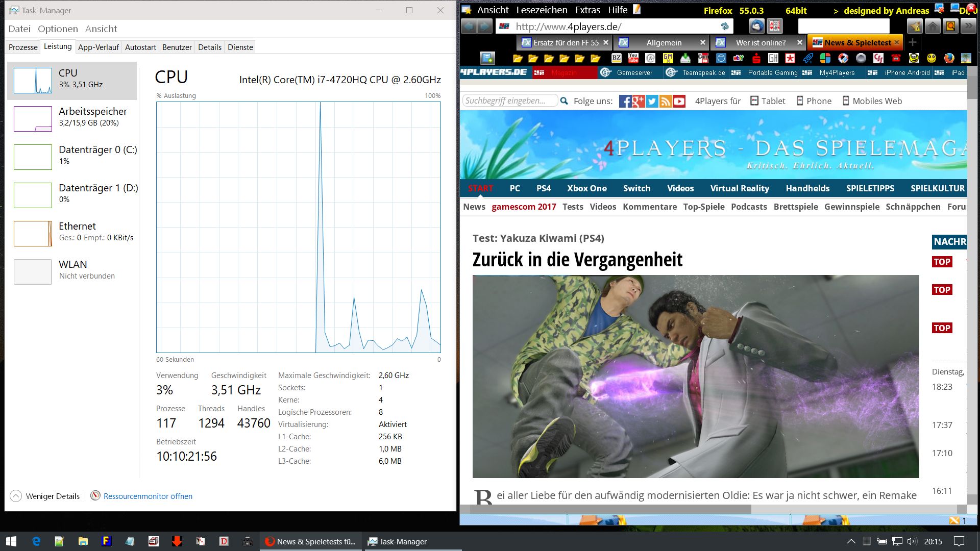980x551 pixels.
Task: Open the Ressourcenmonitor öffnen link
Action: pos(148,496)
